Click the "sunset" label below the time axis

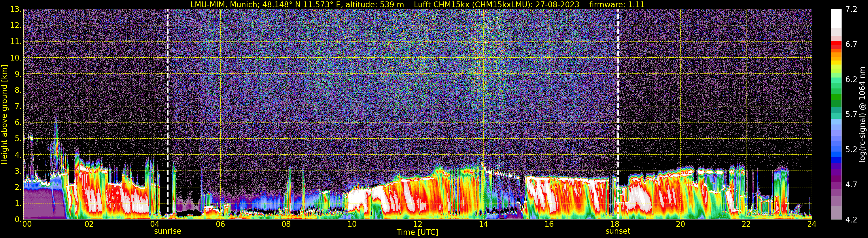618,231
